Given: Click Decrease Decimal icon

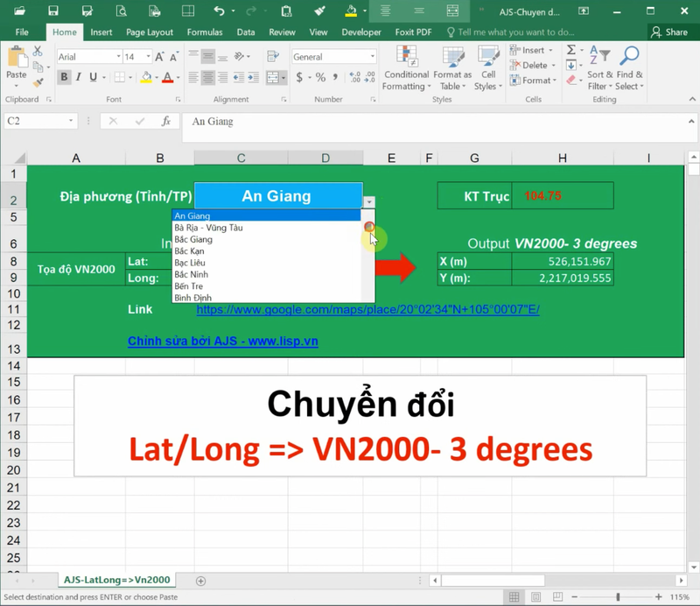Looking at the screenshot, I should tap(370, 78).
